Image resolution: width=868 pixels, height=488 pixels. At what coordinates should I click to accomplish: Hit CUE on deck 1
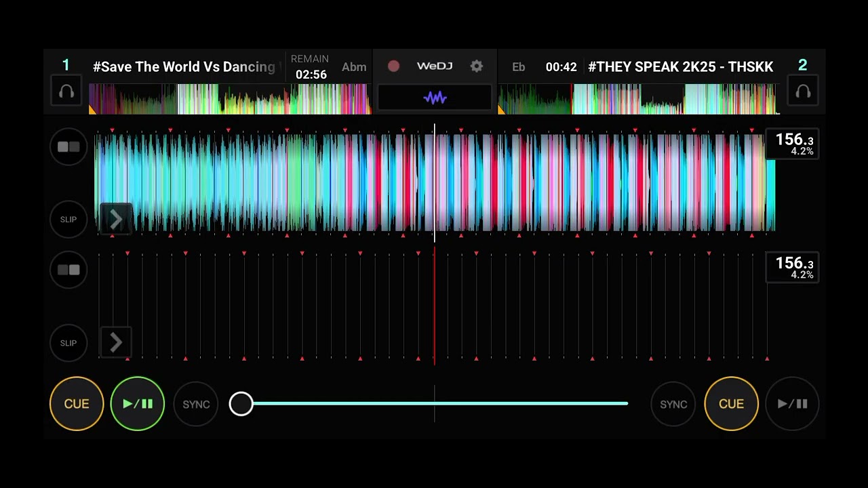click(x=77, y=404)
